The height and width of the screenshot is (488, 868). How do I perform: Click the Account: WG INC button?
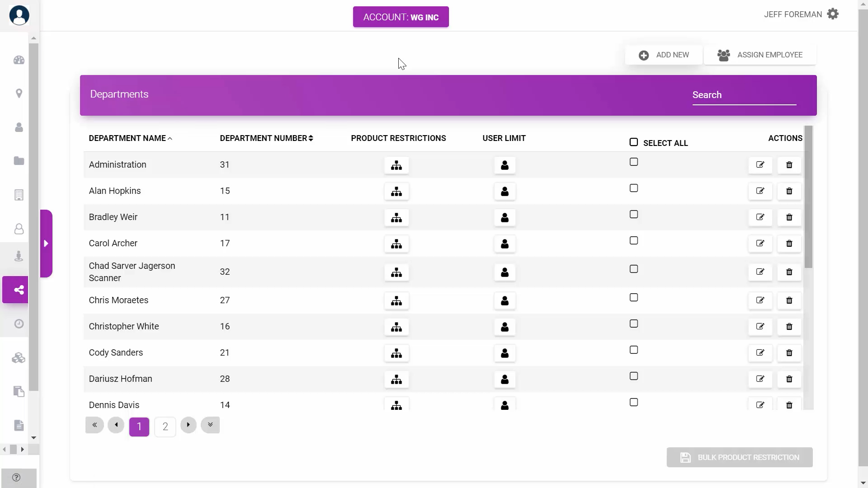401,17
